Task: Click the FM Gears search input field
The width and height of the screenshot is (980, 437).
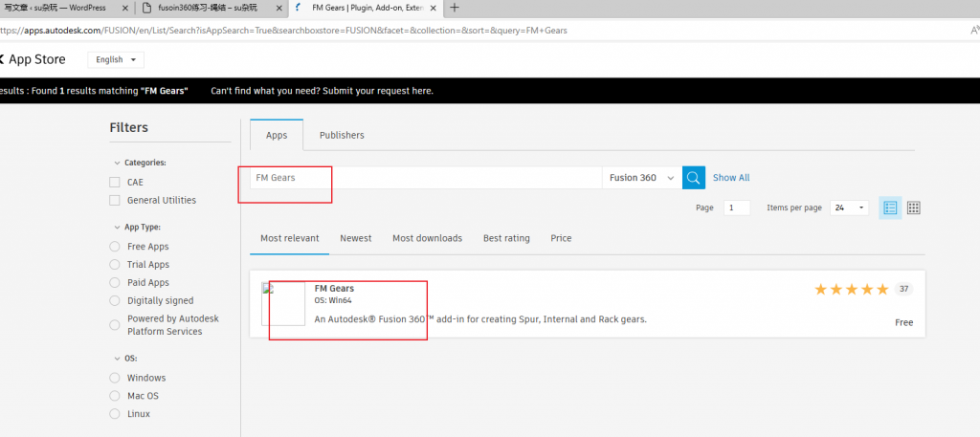Action: [x=426, y=178]
